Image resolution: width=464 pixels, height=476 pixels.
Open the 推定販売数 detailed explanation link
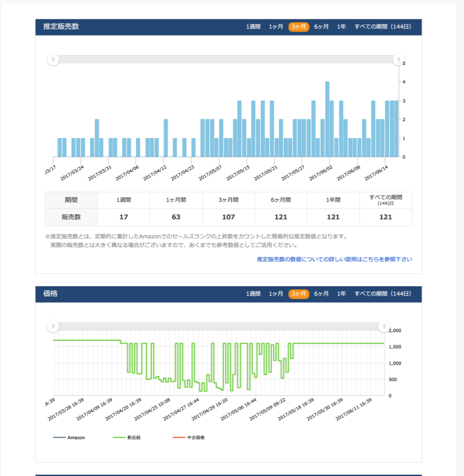(334, 259)
